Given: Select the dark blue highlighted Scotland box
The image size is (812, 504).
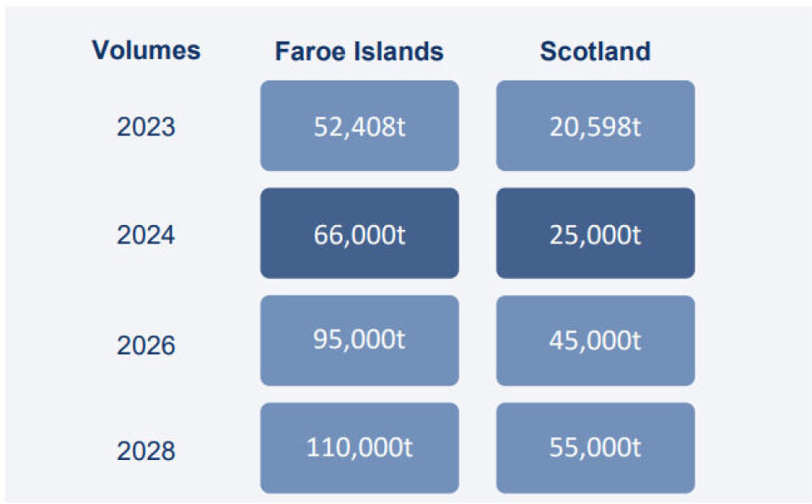Looking at the screenshot, I should click(595, 233).
